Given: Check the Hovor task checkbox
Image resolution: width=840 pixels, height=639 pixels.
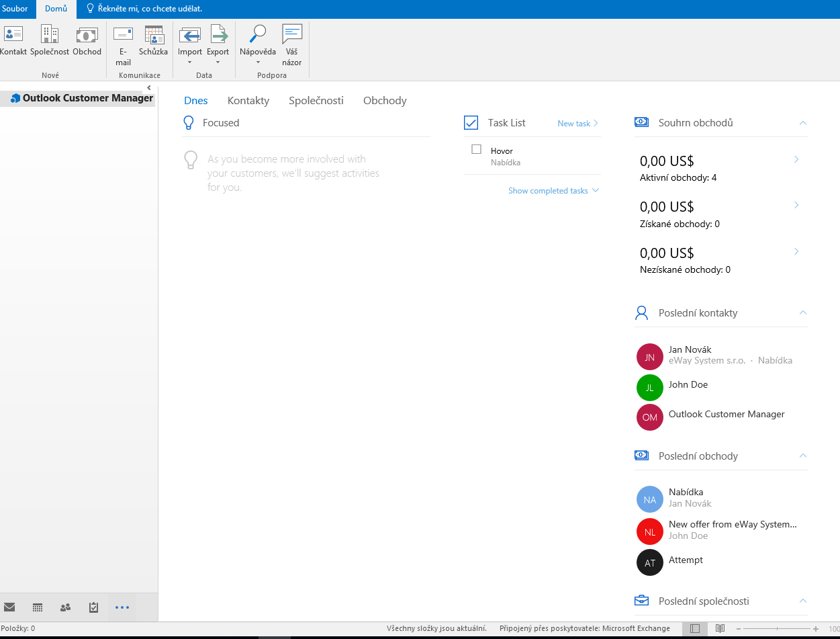Looking at the screenshot, I should point(477,149).
